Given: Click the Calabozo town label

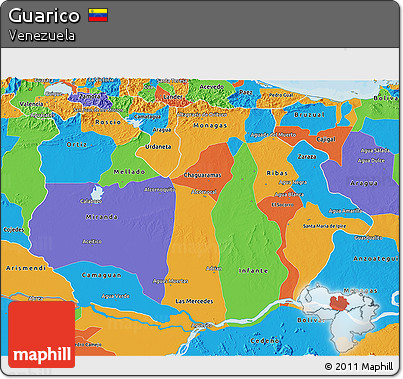Looking at the screenshot, I should 91,201.
